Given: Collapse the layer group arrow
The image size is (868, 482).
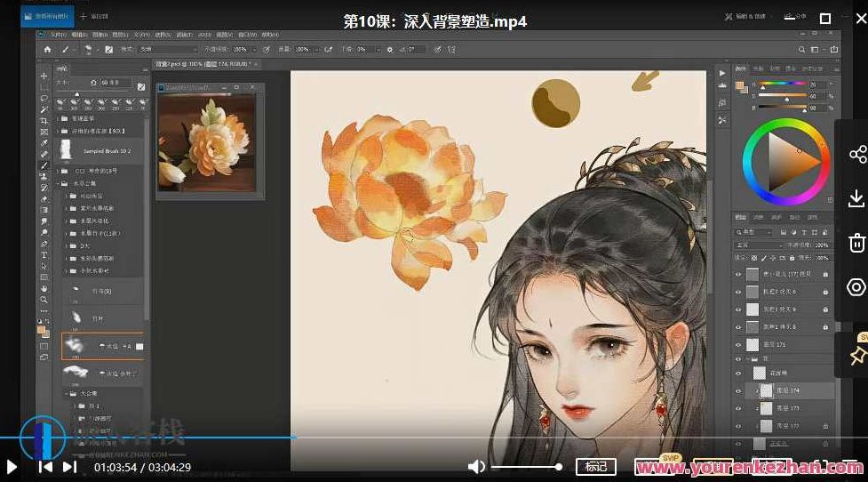Looking at the screenshot, I should click(x=747, y=359).
